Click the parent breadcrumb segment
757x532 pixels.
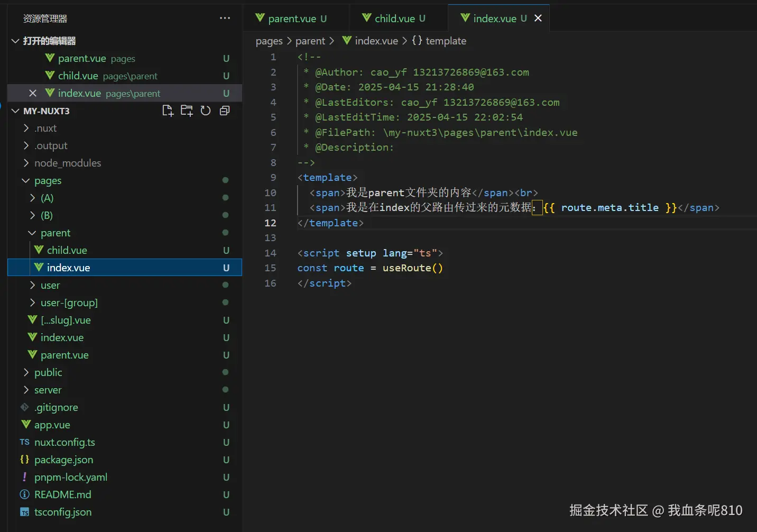click(310, 41)
